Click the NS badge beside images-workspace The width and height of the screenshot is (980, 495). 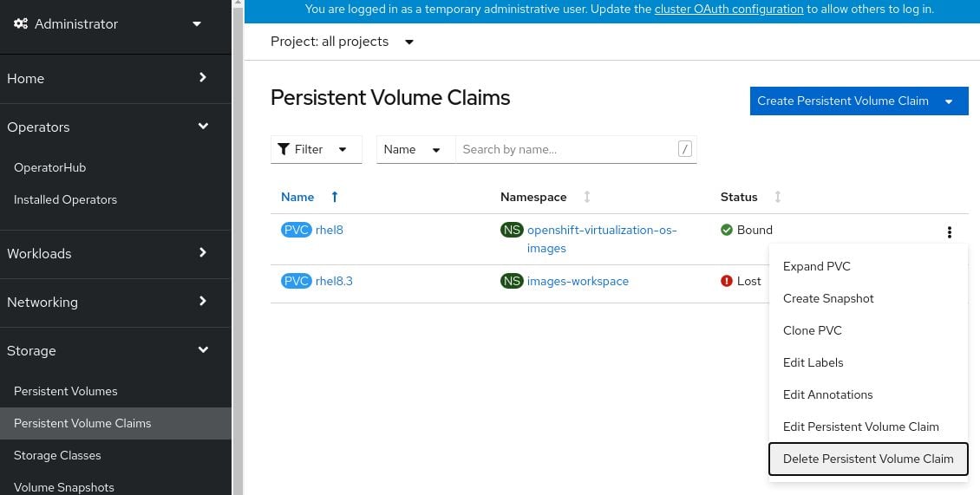point(512,281)
